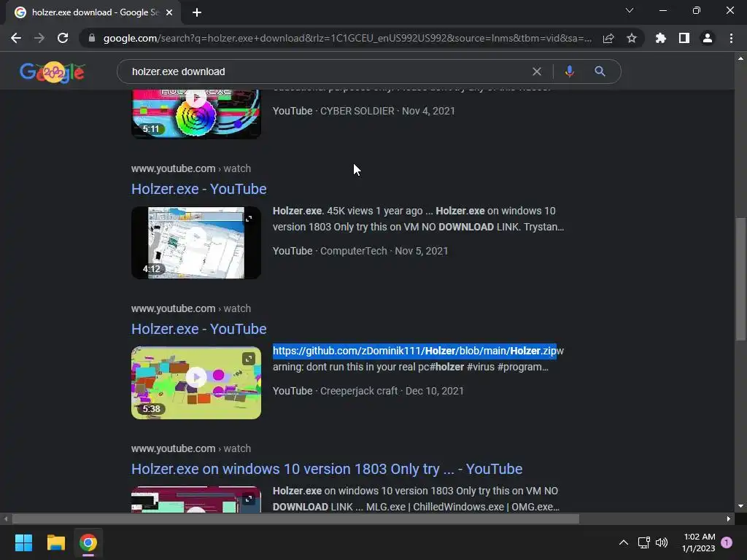
Task: Clear the search box text
Action: tap(537, 71)
